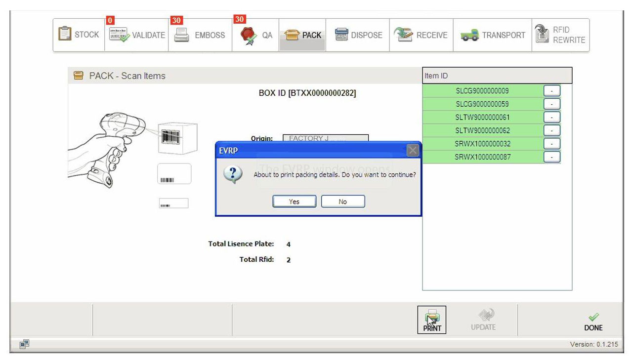Image resolution: width=636 pixels, height=364 pixels.
Task: Click the EMBOSS printer icon
Action: click(181, 35)
